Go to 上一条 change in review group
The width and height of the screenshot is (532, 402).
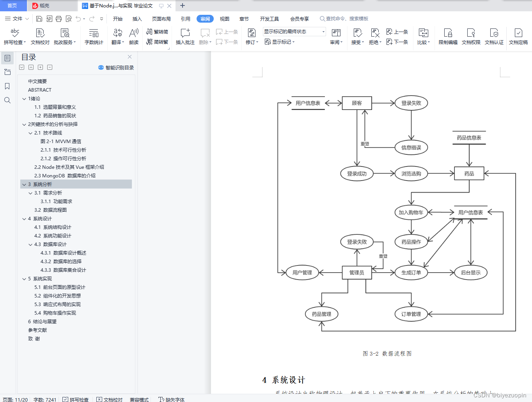397,32
